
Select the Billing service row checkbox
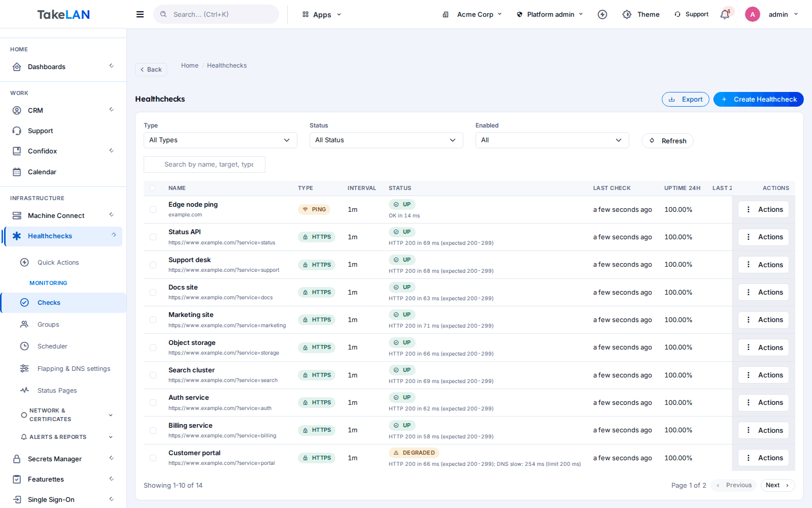pyautogui.click(x=153, y=430)
